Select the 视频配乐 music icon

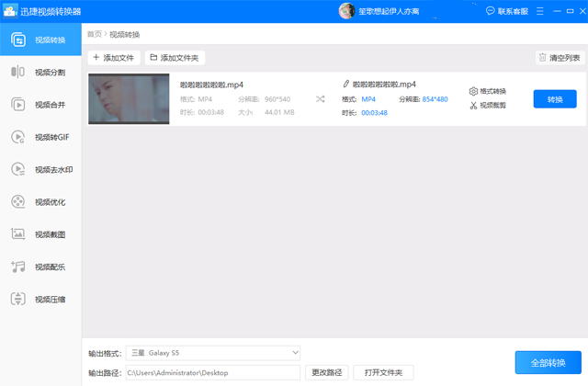tap(17, 267)
